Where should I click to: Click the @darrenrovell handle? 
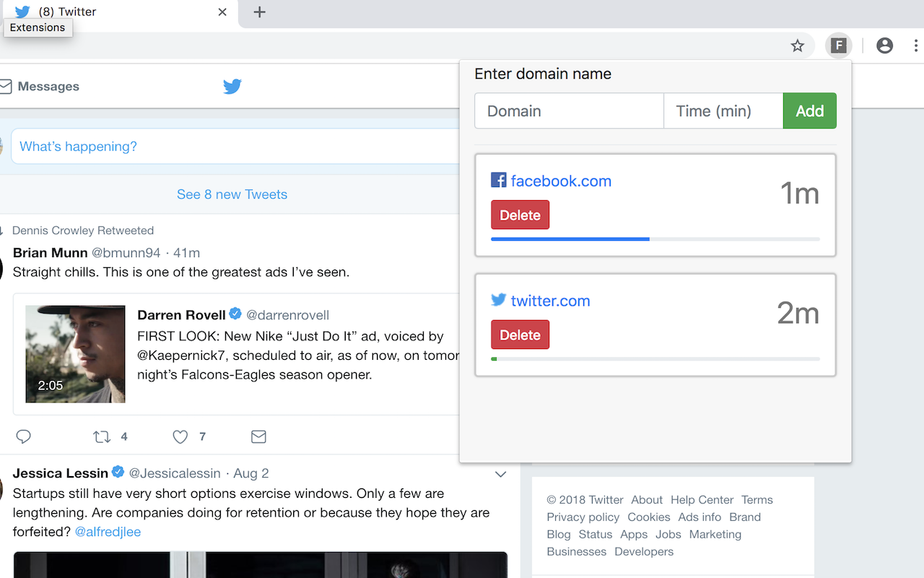click(288, 315)
